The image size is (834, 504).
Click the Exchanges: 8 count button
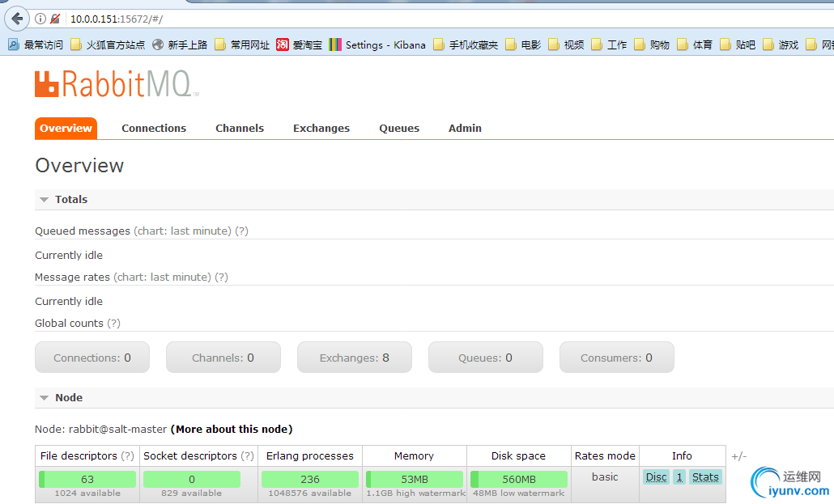354,358
